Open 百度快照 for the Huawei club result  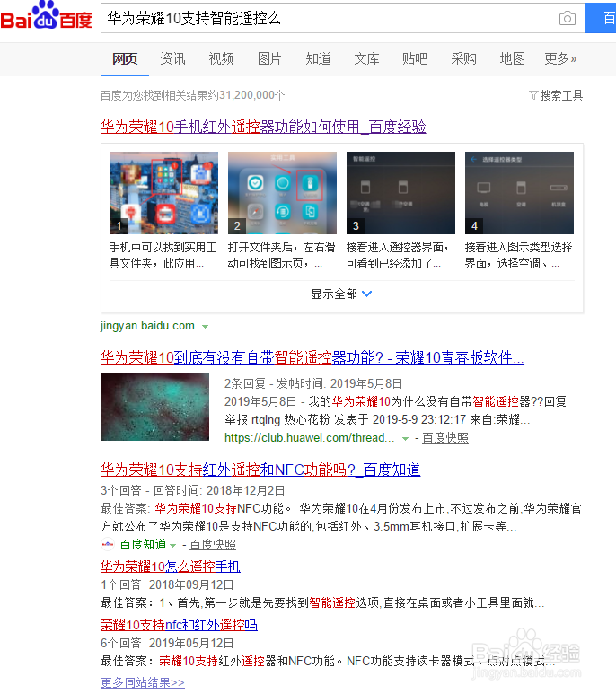445,438
